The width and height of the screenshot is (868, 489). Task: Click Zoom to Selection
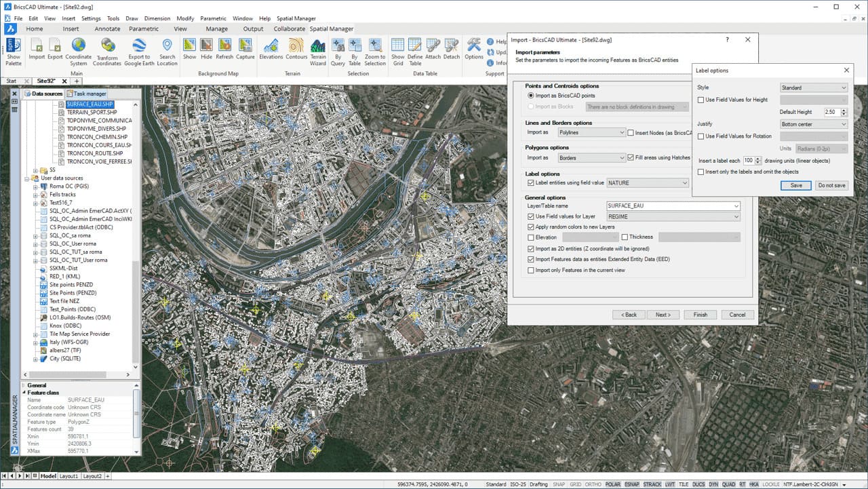click(x=375, y=52)
